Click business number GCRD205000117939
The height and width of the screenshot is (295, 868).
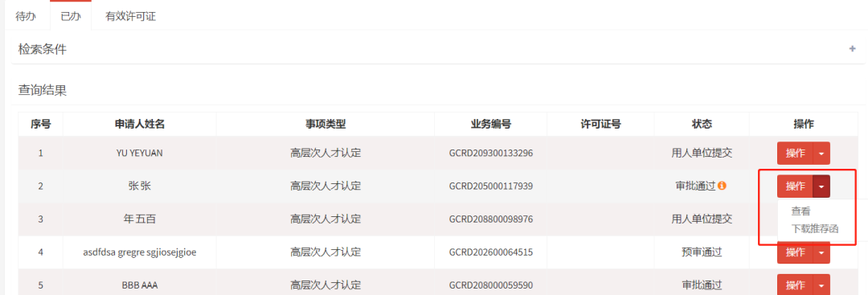click(x=491, y=186)
